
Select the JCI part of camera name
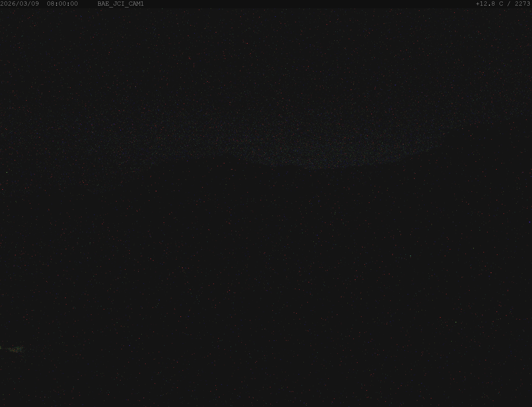(119, 4)
